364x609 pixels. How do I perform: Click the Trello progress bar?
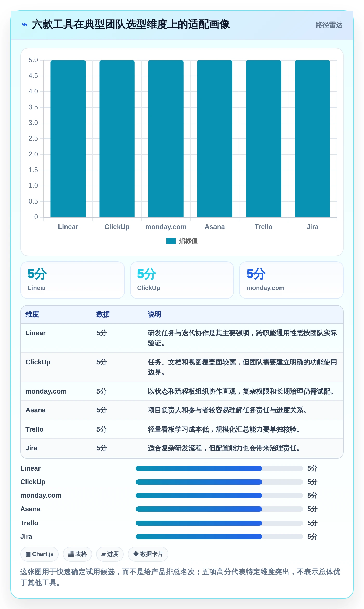point(219,523)
